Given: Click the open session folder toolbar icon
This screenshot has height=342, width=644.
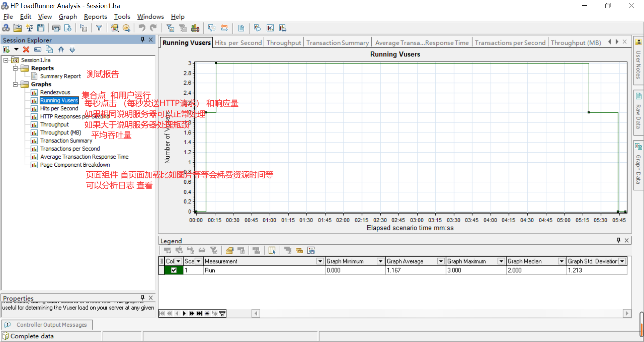Looking at the screenshot, I should tap(17, 28).
